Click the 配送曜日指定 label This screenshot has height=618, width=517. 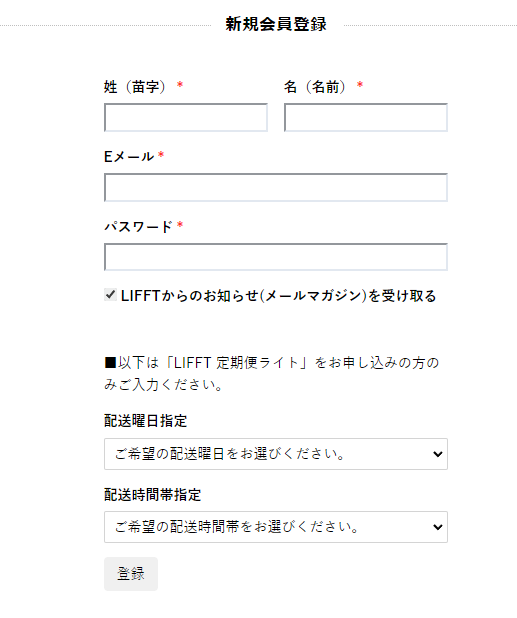point(145,421)
